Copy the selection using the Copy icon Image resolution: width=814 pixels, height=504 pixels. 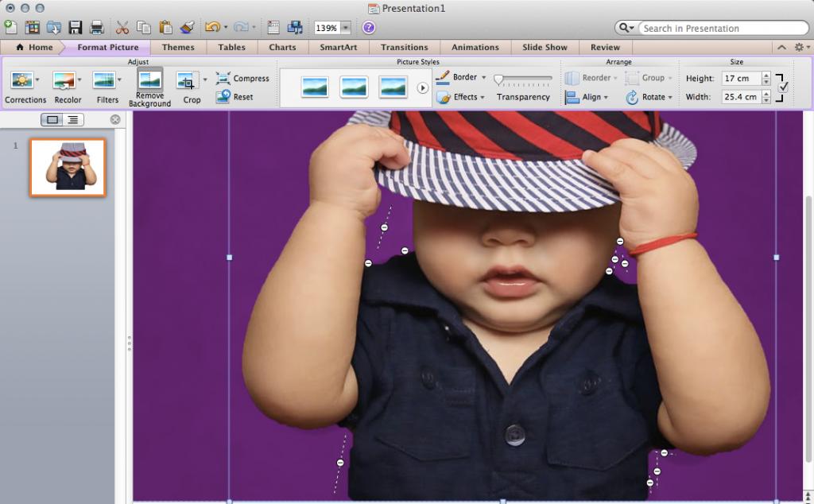(x=143, y=28)
